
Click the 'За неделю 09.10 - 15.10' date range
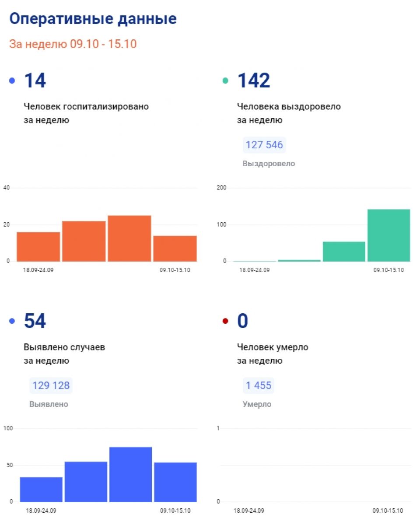tap(73, 44)
